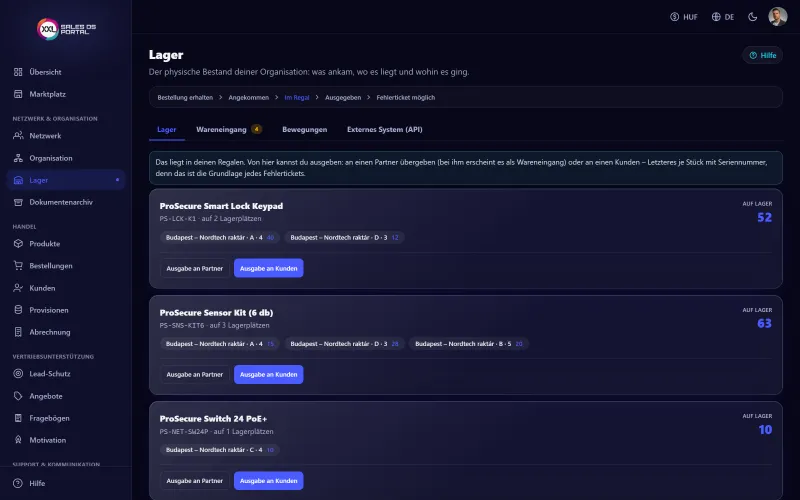Viewport: 800px width, 500px height.
Task: Open the Bestellungen cart icon
Action: 18,266
